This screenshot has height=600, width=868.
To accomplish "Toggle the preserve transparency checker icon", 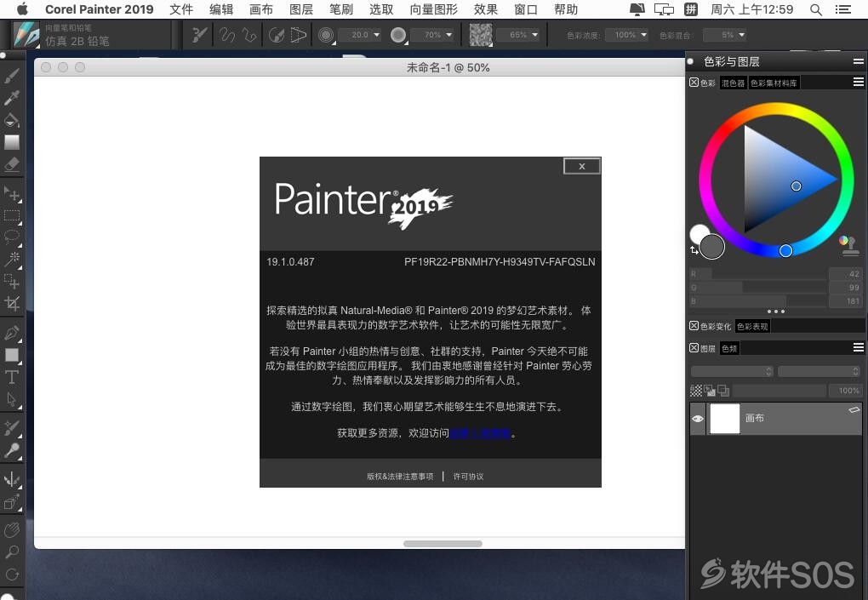I will pyautogui.click(x=696, y=391).
